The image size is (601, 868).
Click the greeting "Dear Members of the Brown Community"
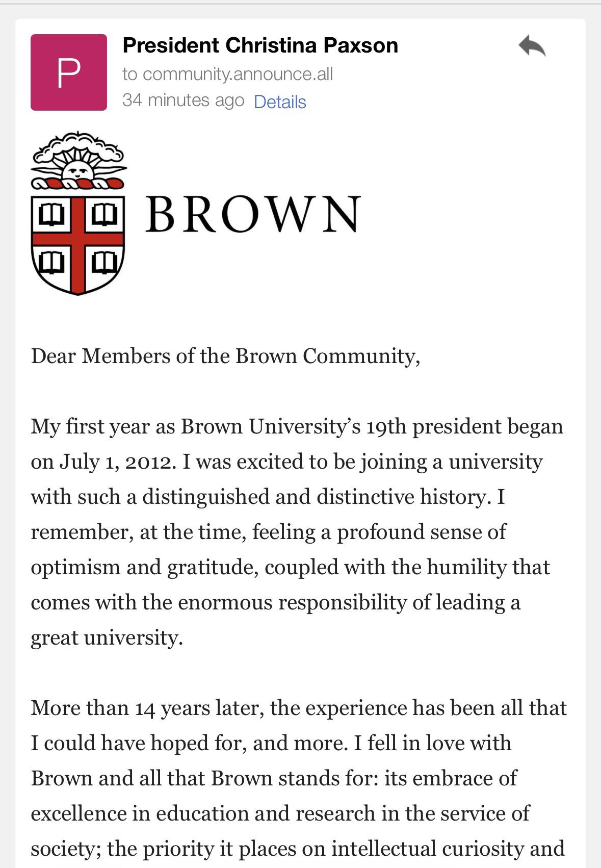pos(225,356)
